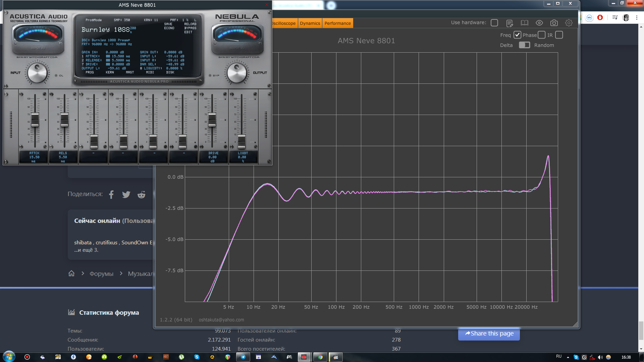Enable the IR checkbox
This screenshot has height=362, width=644.
click(559, 35)
